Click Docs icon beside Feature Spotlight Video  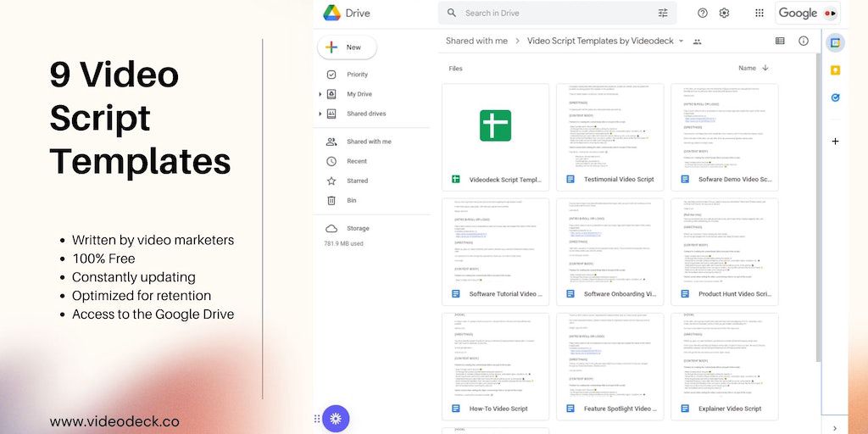tap(570, 409)
